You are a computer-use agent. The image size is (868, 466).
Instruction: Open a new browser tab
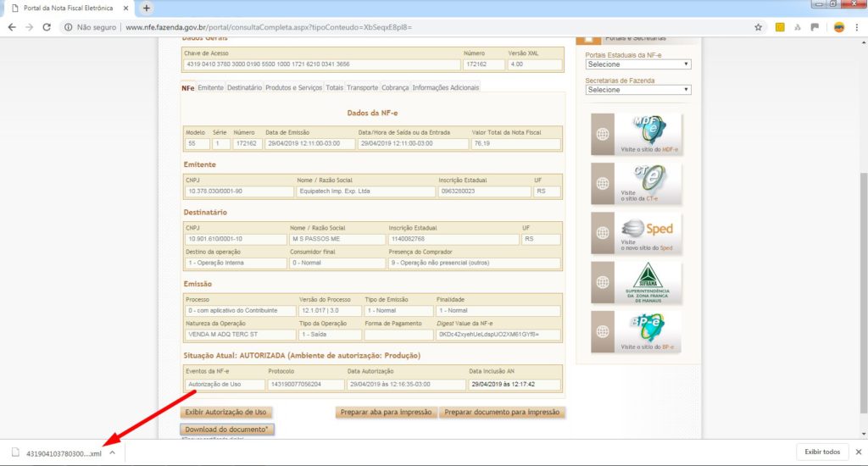(x=146, y=8)
